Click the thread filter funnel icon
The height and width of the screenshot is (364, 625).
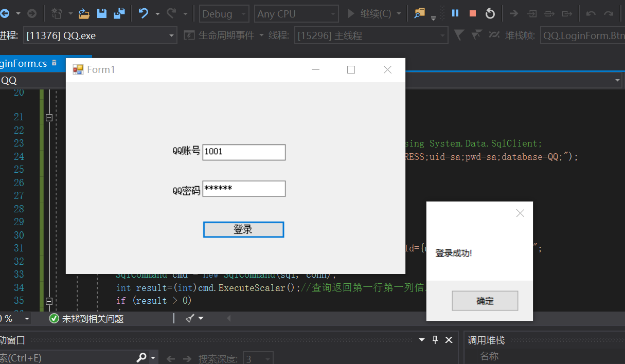(x=459, y=35)
